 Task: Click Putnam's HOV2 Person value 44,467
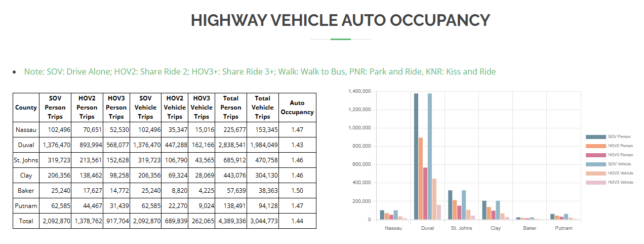[x=91, y=206]
